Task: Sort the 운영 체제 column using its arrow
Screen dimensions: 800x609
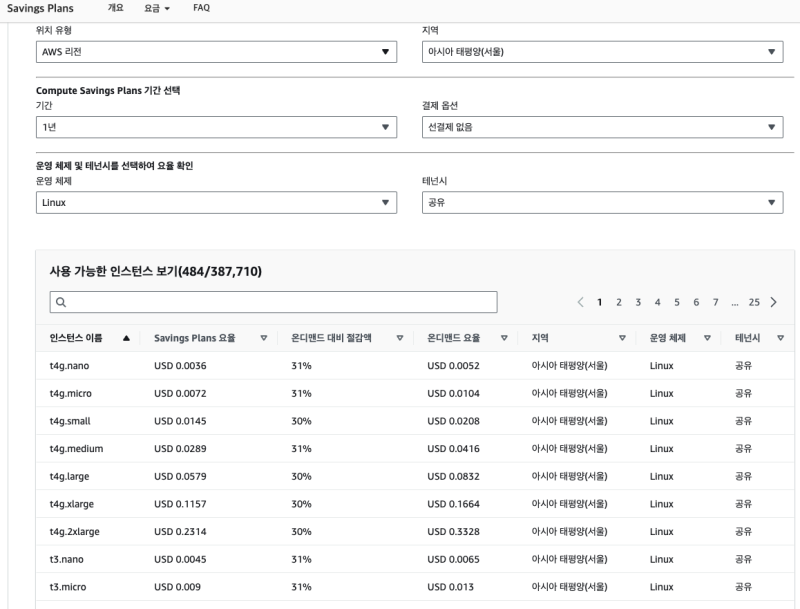Action: pos(706,339)
